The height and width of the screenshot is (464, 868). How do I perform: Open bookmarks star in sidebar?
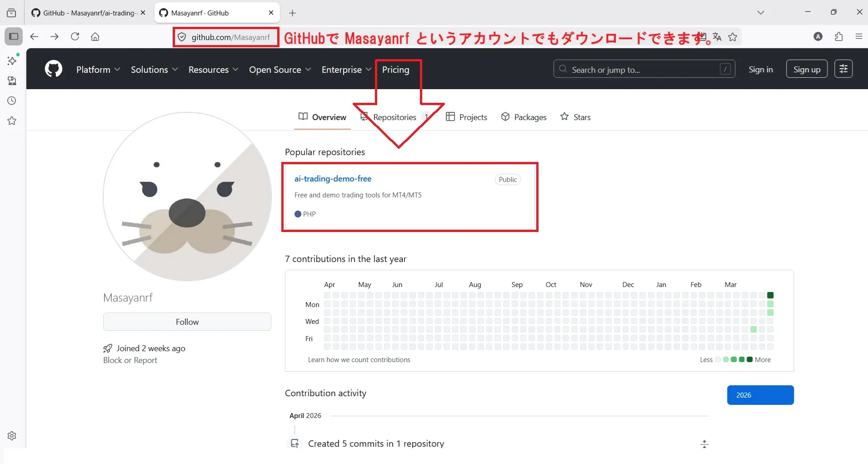(12, 121)
